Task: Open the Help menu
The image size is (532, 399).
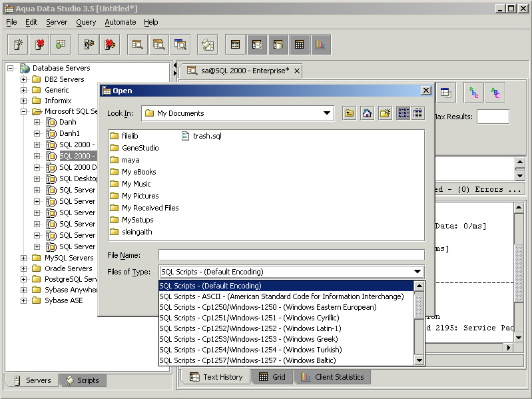Action: point(151,22)
